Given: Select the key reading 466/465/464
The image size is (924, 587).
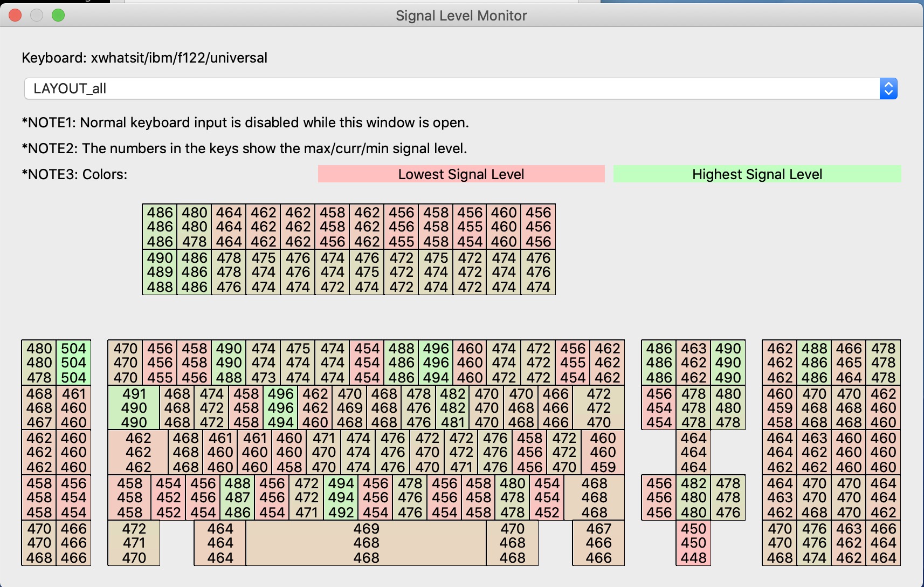Looking at the screenshot, I should (849, 363).
